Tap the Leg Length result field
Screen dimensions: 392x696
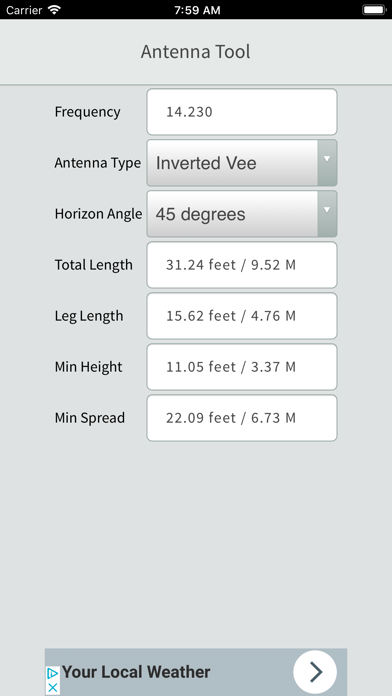(242, 316)
